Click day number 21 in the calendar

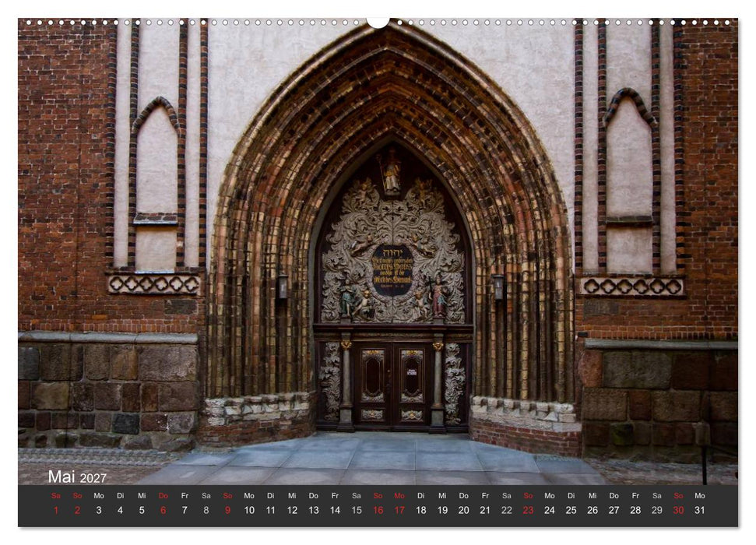point(485,510)
